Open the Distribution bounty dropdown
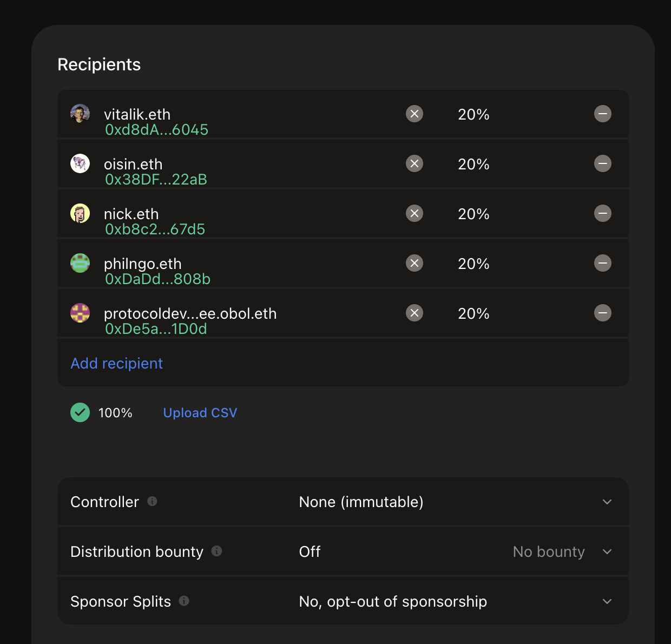This screenshot has width=671, height=644. click(607, 551)
